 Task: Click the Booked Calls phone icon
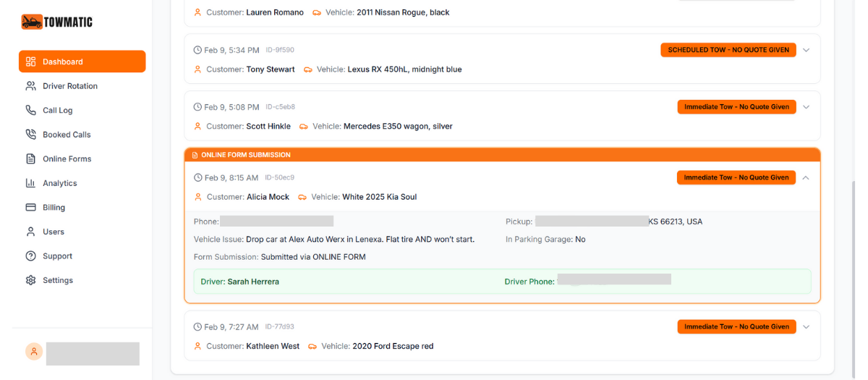tap(30, 135)
